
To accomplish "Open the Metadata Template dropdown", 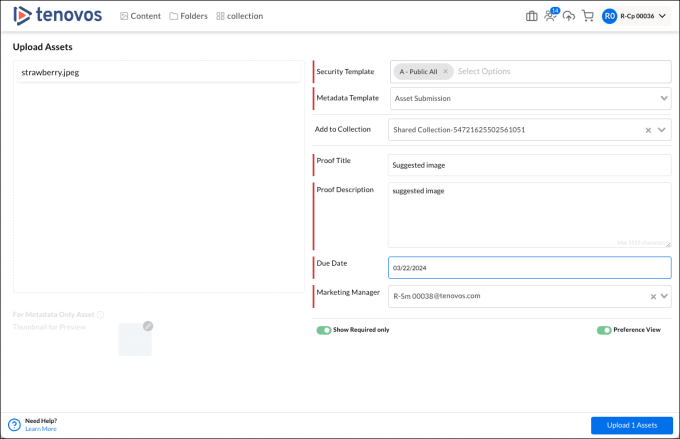I will 530,98.
